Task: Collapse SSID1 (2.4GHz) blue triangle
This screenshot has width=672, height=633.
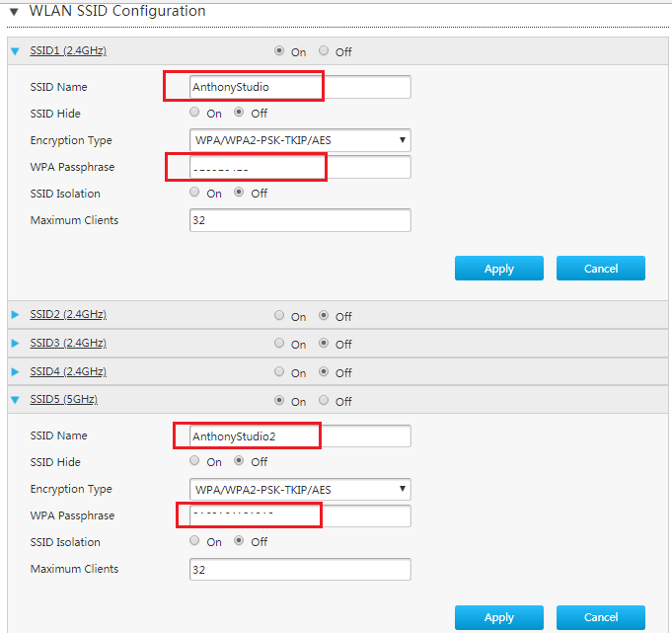Action: tap(15, 51)
